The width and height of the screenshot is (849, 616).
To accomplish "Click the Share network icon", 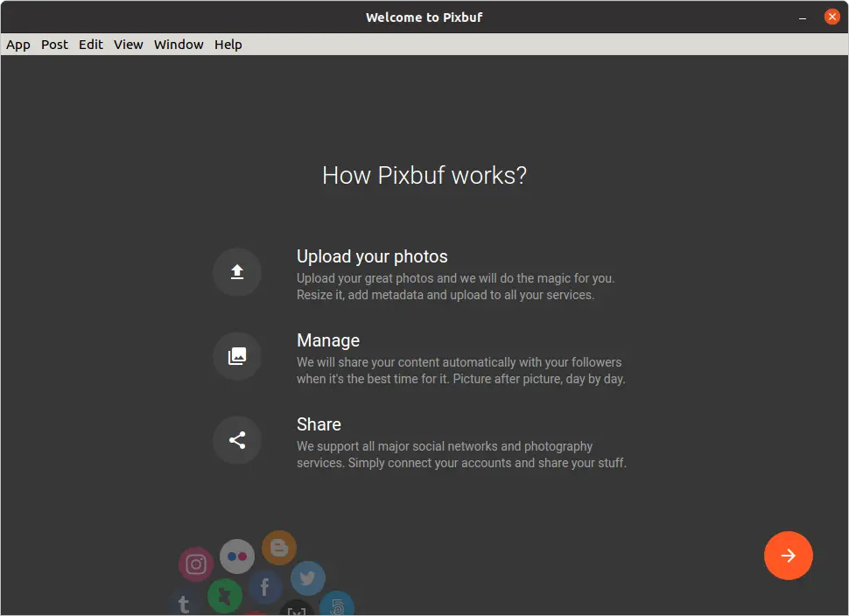I will (x=237, y=440).
